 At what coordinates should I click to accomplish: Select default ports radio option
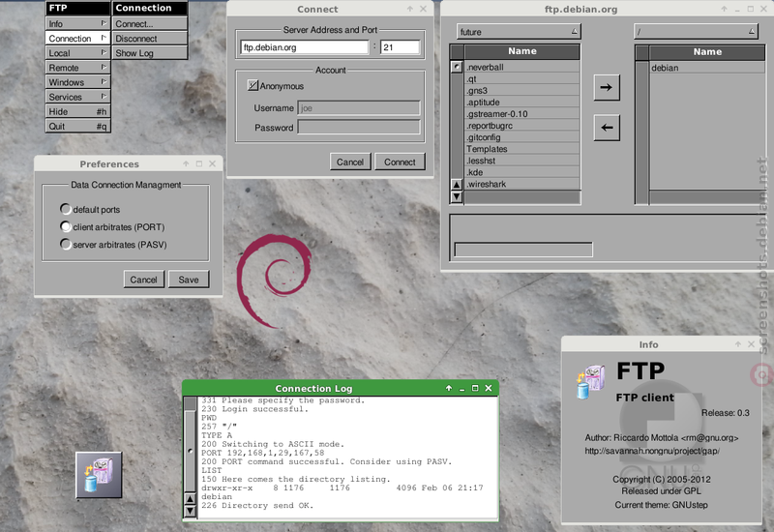coord(65,209)
